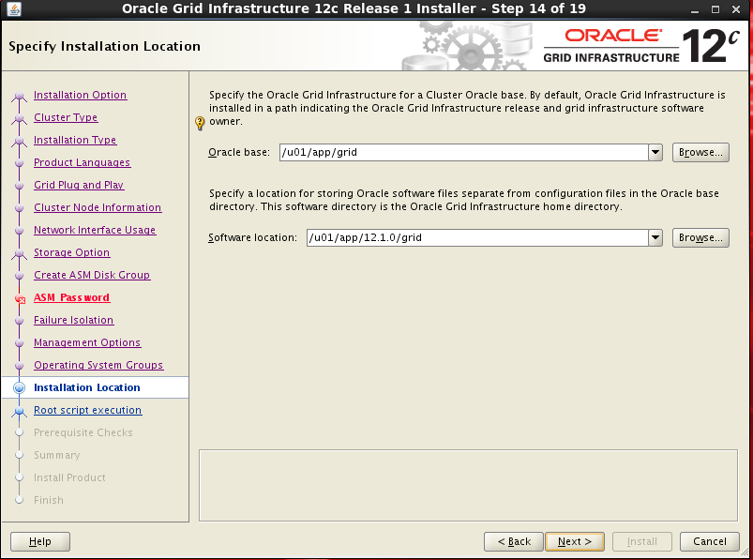Go to the Cluster Type step
This screenshot has height=560, width=753.
(66, 117)
